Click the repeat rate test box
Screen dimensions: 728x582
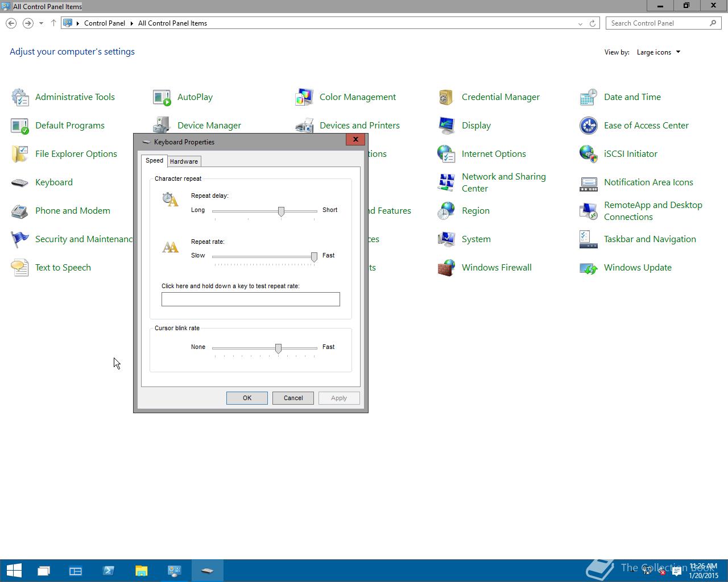(251, 299)
